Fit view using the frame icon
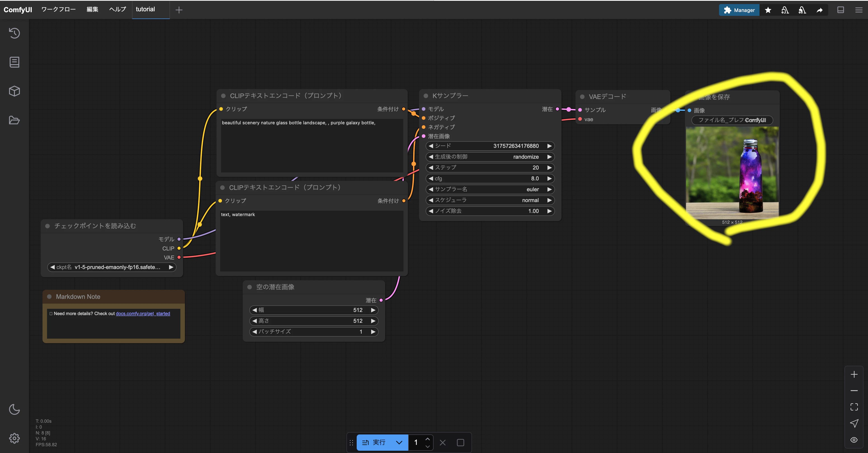Screen dimensions: 868x453 (x=854, y=407)
